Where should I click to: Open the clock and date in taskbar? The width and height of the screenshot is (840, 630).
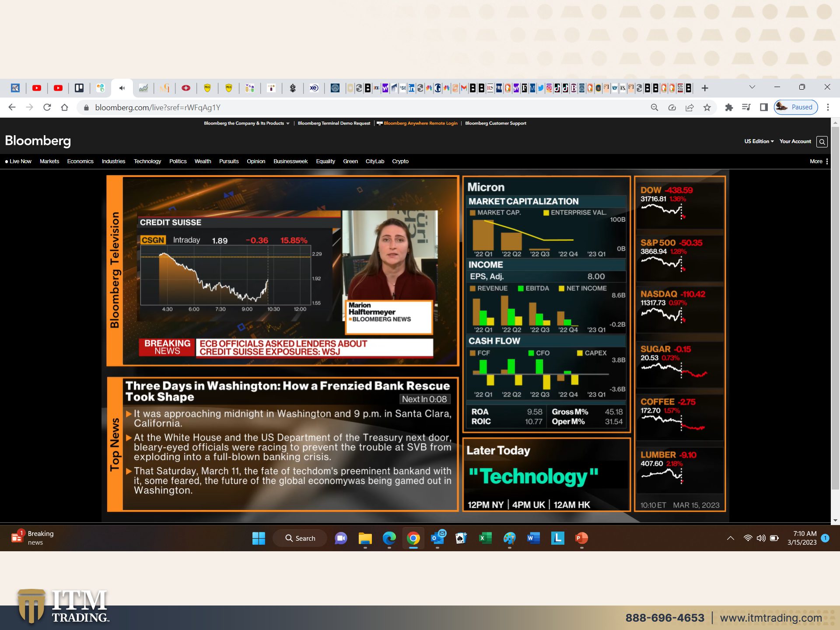coord(802,538)
